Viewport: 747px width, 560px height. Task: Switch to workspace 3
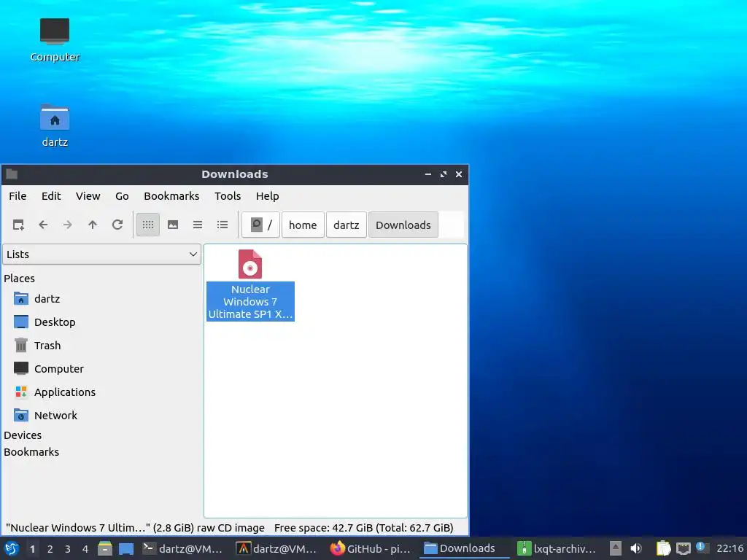coord(68,549)
